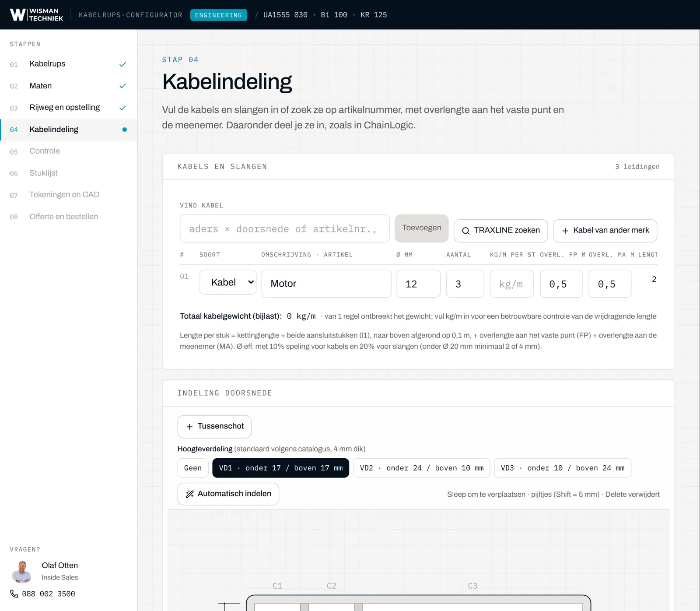Select VD3 onder 10 / boven 24 mm

click(563, 468)
